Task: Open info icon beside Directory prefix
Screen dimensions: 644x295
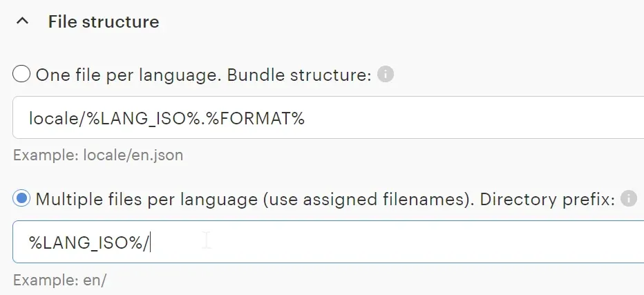Action: (x=628, y=199)
